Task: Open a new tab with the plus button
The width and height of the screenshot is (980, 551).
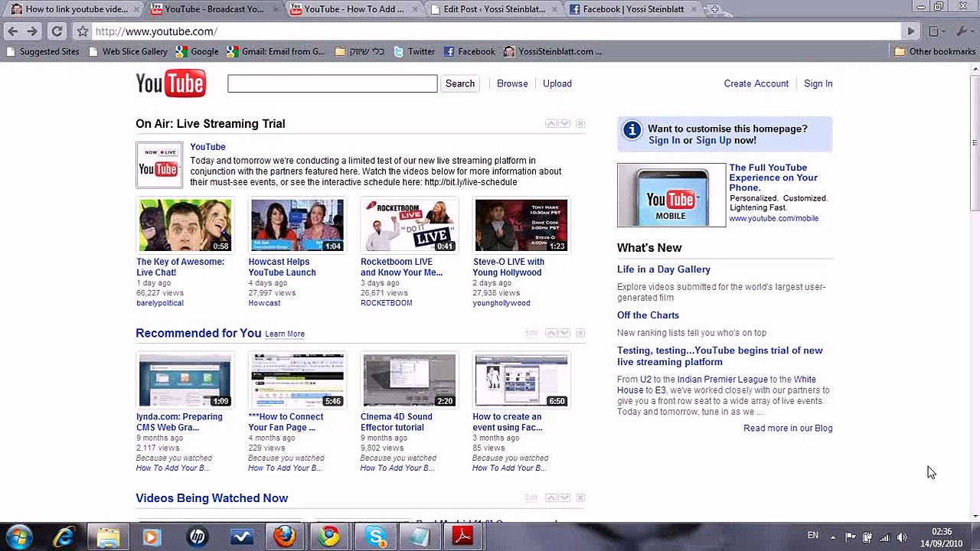Action: click(714, 9)
